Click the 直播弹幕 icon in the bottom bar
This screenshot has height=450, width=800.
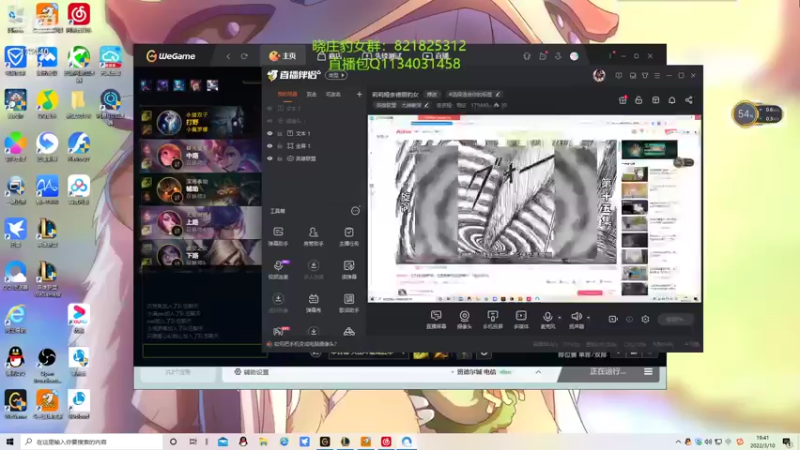click(x=436, y=319)
